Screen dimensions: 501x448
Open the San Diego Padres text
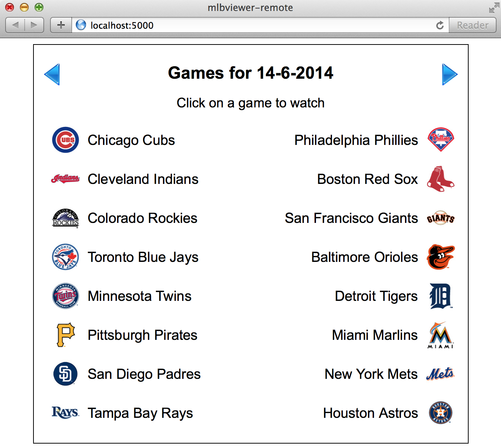[x=144, y=374]
